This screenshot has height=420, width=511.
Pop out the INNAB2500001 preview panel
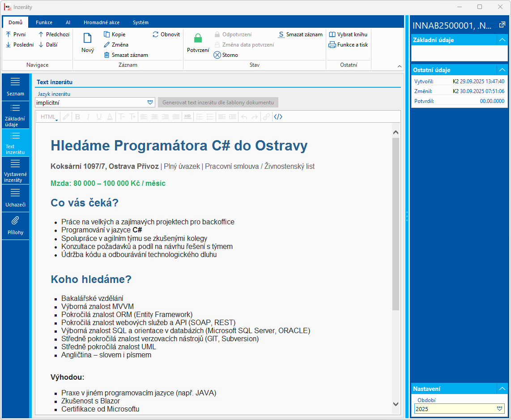tap(502, 25)
